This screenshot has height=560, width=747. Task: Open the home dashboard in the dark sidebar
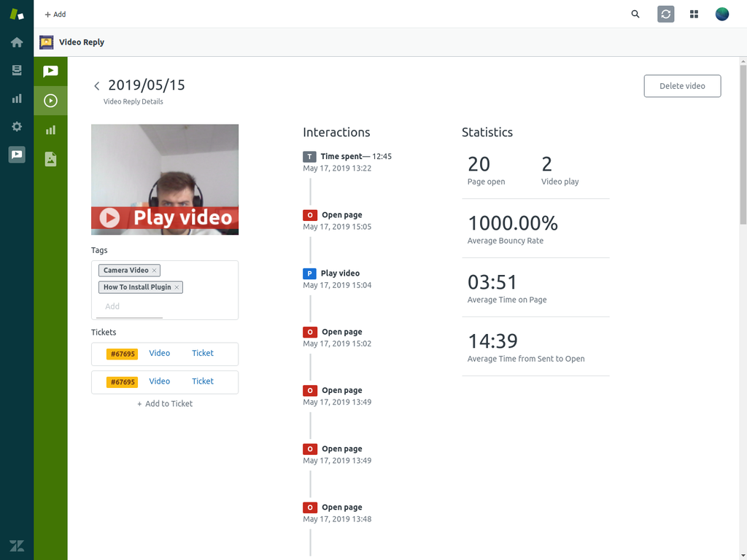coord(16,42)
